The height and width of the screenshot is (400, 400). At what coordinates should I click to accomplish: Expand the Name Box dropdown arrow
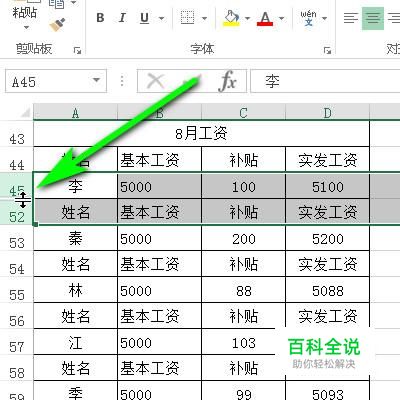pos(96,80)
